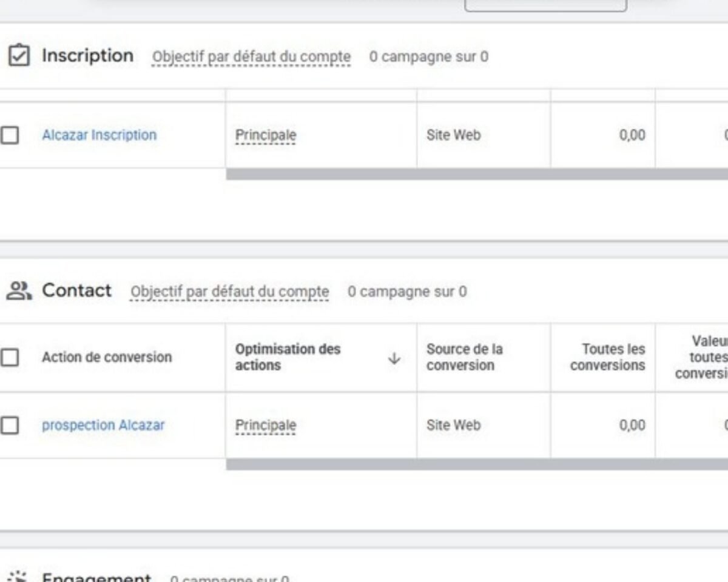Open Objectif par défaut du compte for Contact
The image size is (728, 582).
click(229, 292)
